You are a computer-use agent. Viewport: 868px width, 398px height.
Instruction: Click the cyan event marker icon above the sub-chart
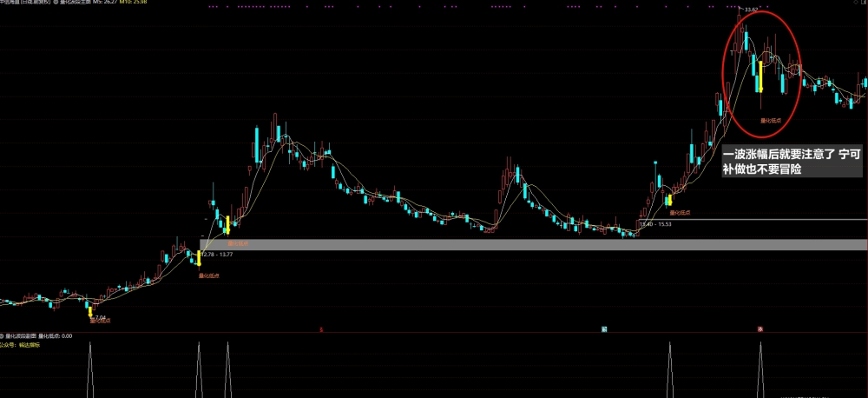(604, 329)
